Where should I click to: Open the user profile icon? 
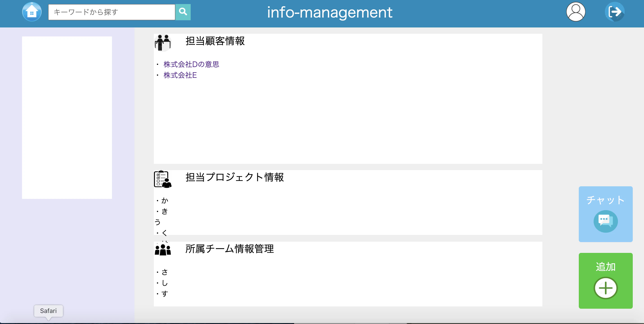pos(575,11)
